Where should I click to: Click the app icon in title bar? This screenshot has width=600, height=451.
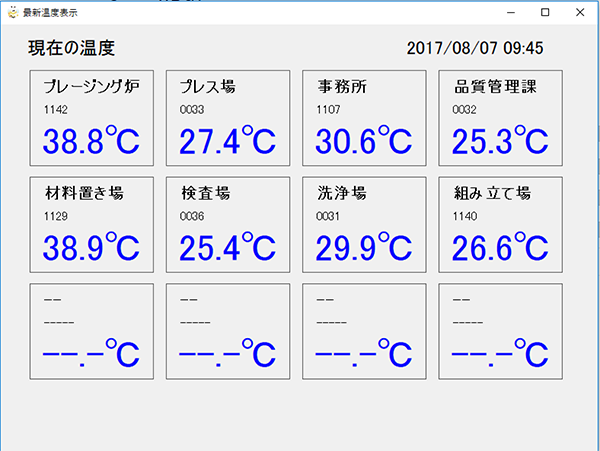click(x=13, y=12)
